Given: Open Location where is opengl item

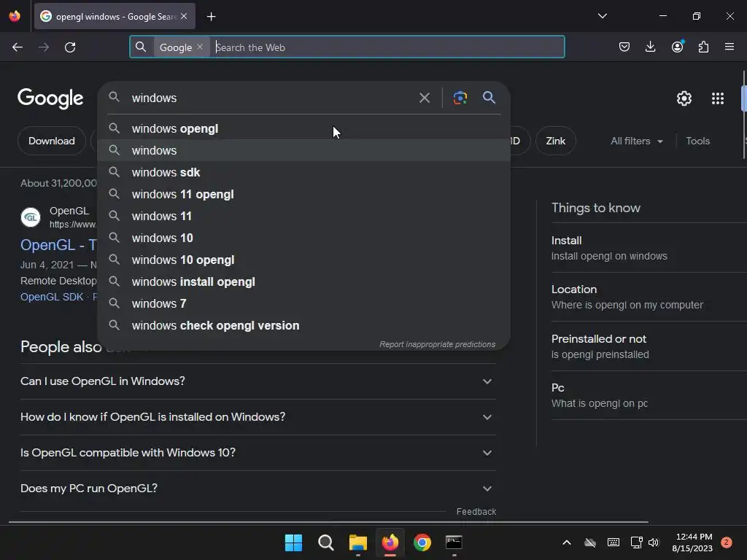Looking at the screenshot, I should coord(649,297).
